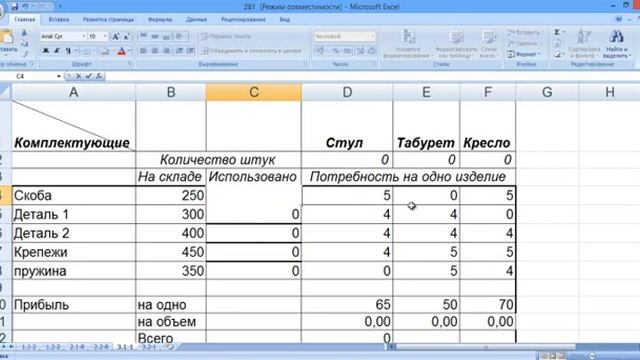
Task: Click the text orientation icon
Action: pos(180,36)
